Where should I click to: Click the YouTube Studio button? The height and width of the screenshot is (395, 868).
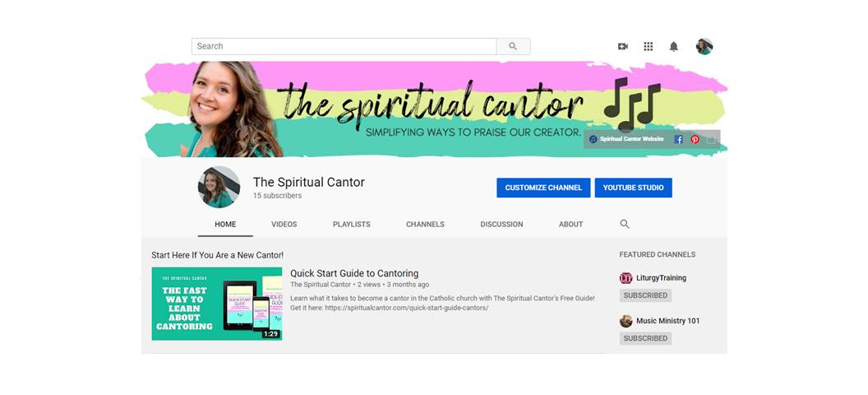point(633,188)
